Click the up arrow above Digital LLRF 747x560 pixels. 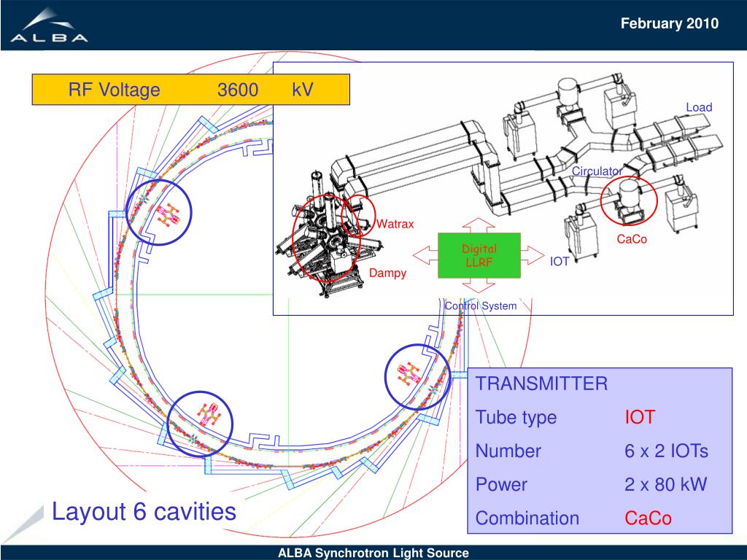point(479,225)
